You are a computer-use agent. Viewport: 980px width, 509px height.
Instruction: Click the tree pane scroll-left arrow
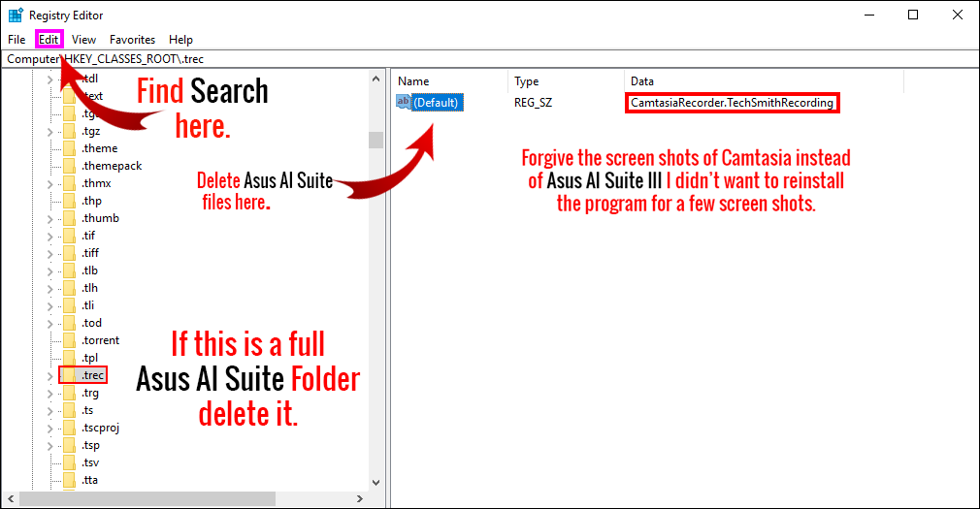[x=11, y=499]
